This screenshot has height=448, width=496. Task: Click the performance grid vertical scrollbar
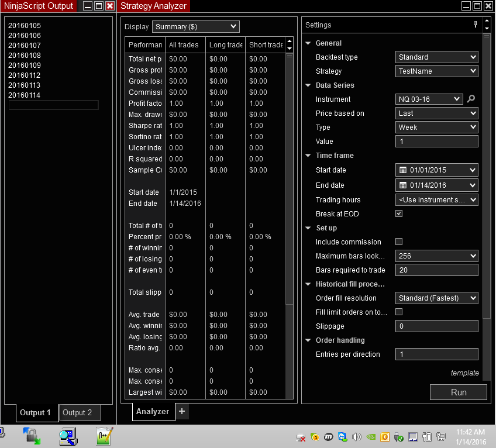click(x=289, y=179)
